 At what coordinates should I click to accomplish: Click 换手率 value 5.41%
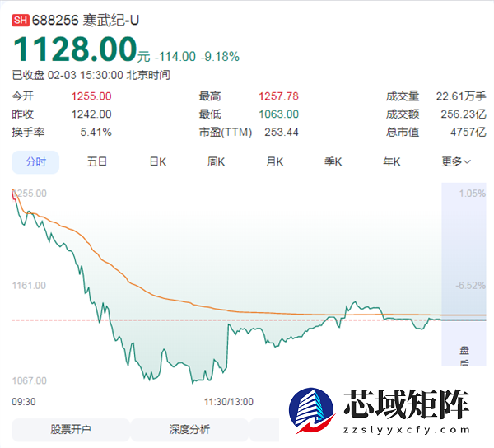96,133
